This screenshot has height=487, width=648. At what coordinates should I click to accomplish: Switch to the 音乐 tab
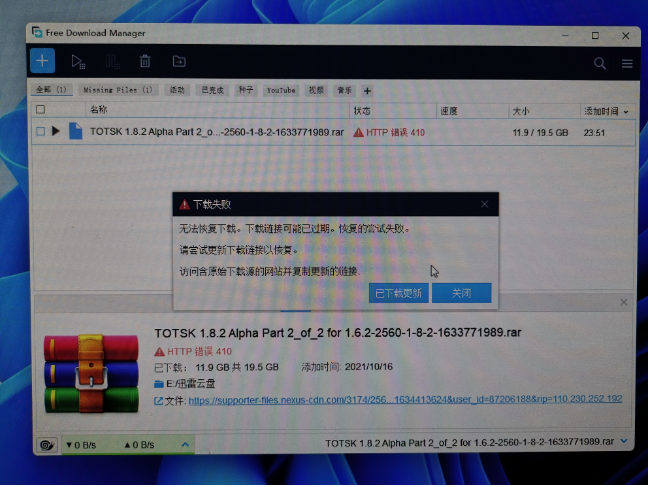click(344, 90)
